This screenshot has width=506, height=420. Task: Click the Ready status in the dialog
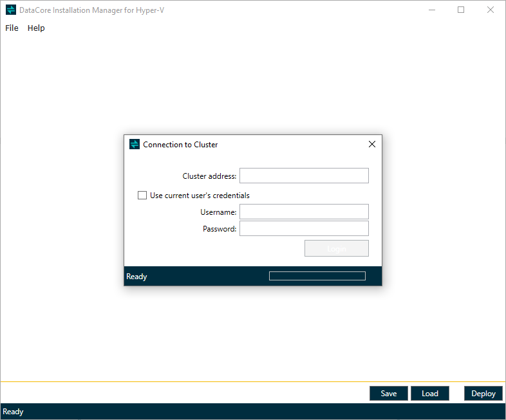136,277
